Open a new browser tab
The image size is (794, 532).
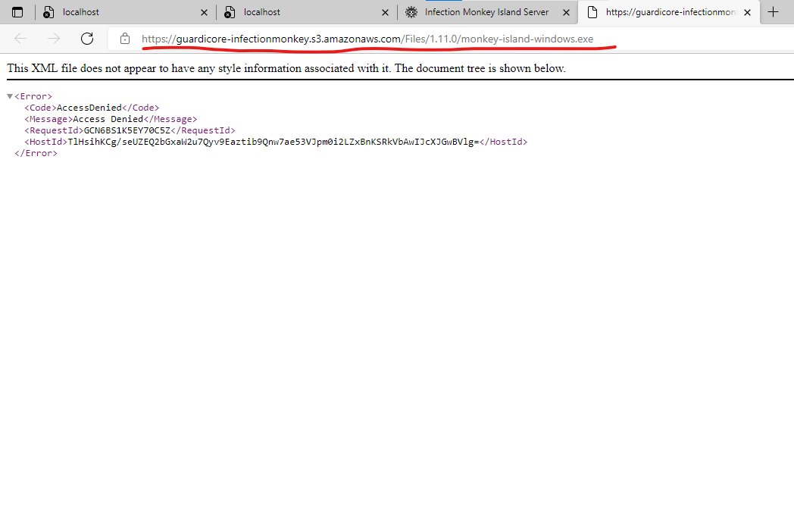coord(773,12)
